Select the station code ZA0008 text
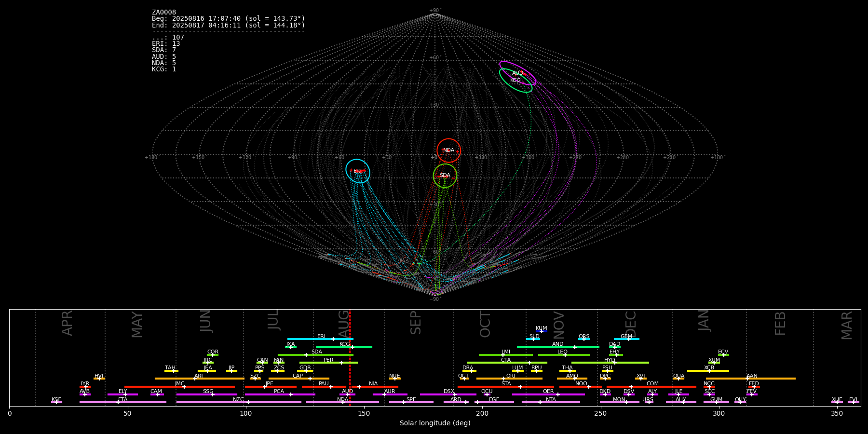This screenshot has width=868, height=434. coord(164,13)
